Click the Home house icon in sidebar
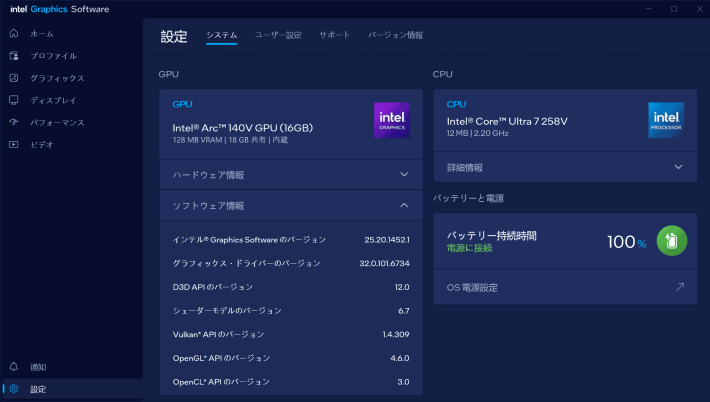Image resolution: width=710 pixels, height=402 pixels. tap(14, 34)
